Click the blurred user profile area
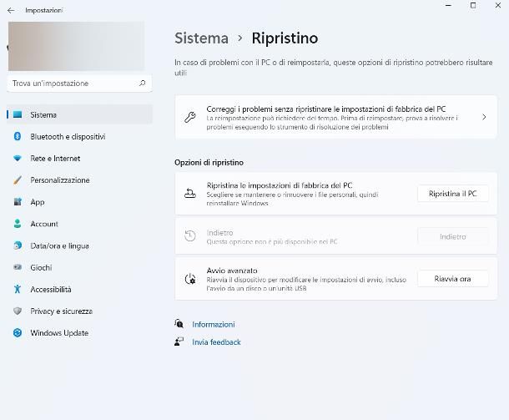Image resolution: width=509 pixels, height=420 pixels. 76,46
